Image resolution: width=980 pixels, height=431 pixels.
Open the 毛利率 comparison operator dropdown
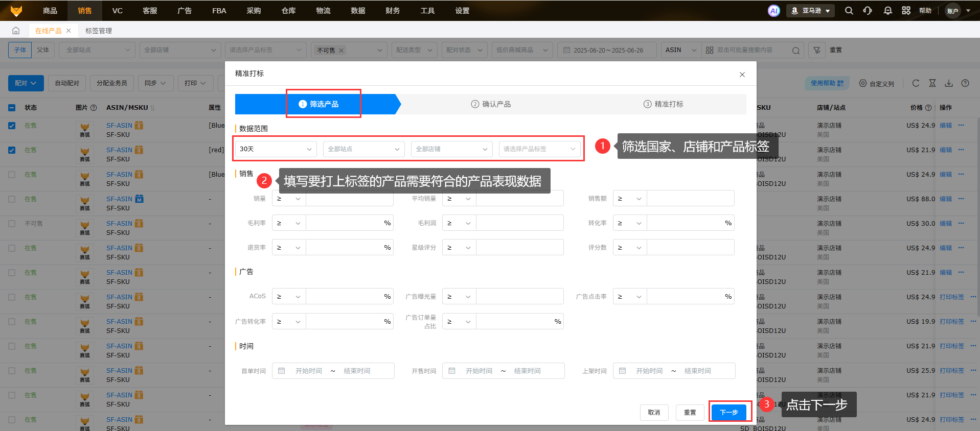click(x=289, y=223)
